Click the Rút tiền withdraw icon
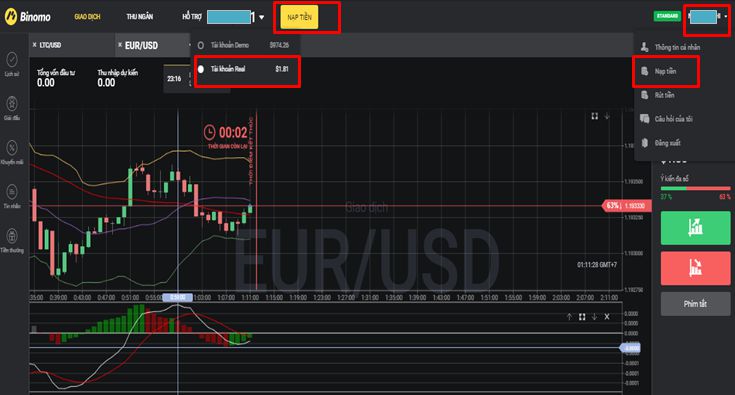This screenshot has height=395, width=735. 645,95
